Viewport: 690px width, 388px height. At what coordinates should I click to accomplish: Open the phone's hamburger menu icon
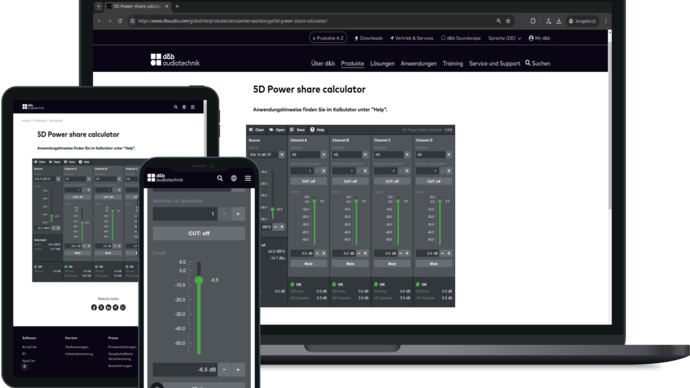(x=248, y=178)
